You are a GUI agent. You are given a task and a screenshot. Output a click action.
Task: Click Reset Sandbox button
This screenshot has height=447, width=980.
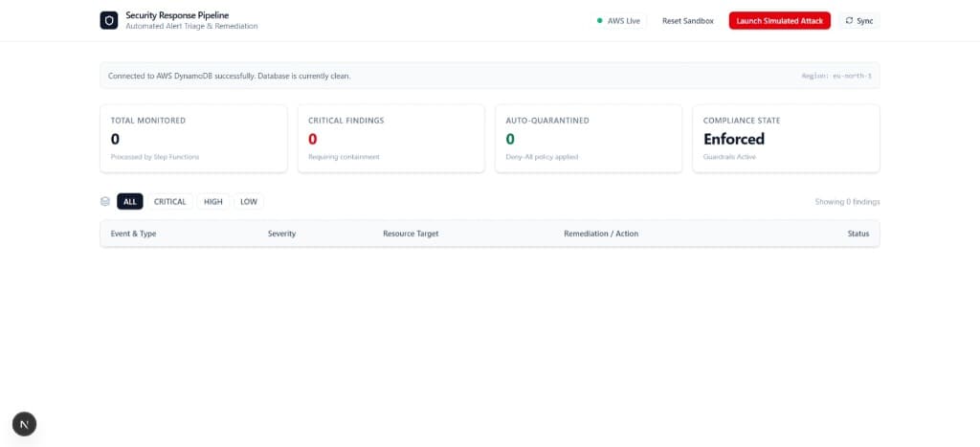click(x=687, y=21)
